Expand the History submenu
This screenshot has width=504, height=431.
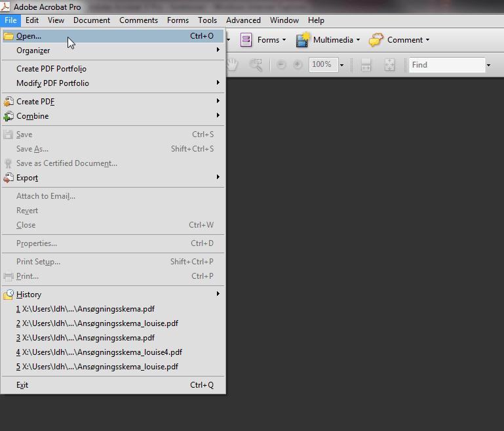(x=218, y=293)
